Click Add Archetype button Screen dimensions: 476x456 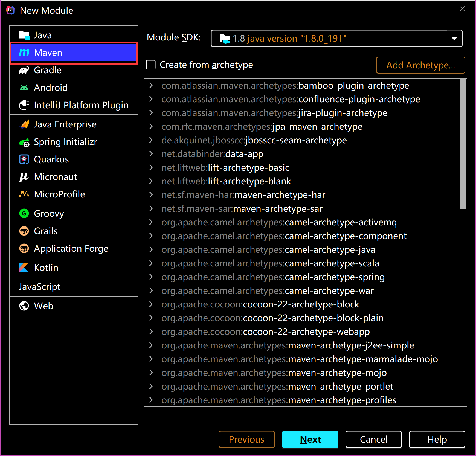[x=421, y=65]
